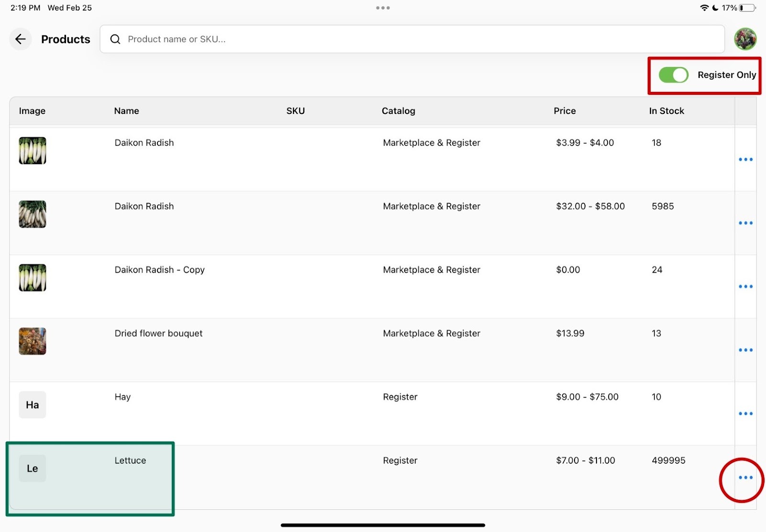Screen dimensions: 766x532
Task: Open the Lettuce product row
Action: click(x=130, y=461)
